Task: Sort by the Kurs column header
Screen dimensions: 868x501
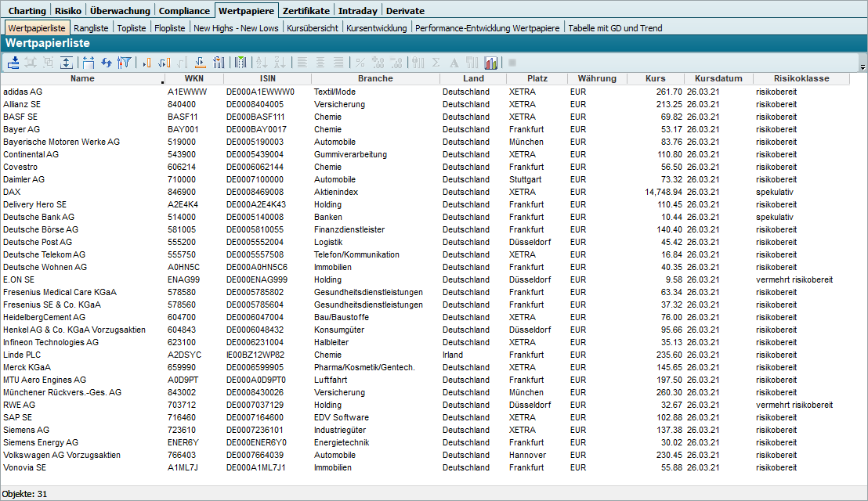Action: point(655,78)
